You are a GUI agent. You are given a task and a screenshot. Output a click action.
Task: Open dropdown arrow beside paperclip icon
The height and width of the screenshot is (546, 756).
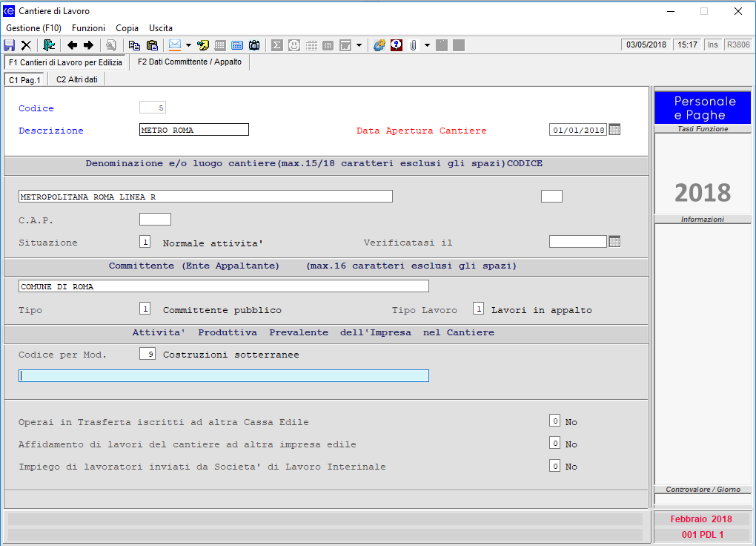click(x=427, y=45)
